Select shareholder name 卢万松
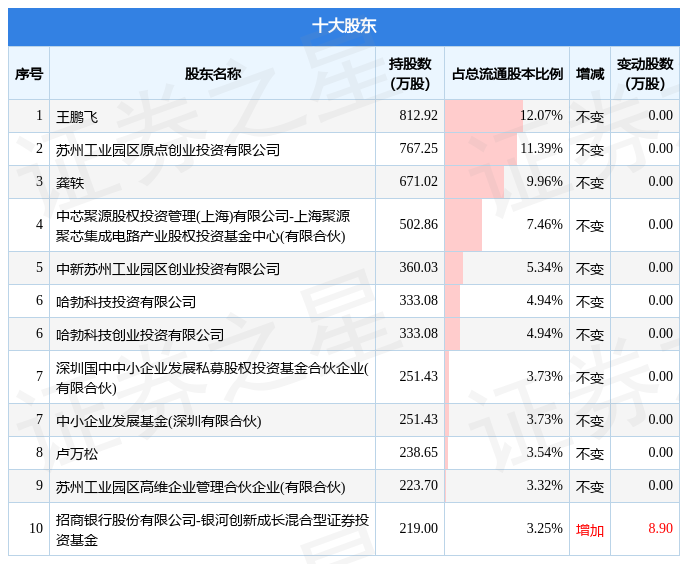 point(77,453)
